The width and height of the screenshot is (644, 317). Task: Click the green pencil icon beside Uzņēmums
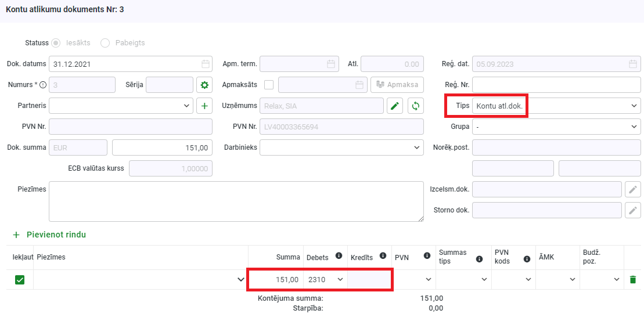(395, 106)
